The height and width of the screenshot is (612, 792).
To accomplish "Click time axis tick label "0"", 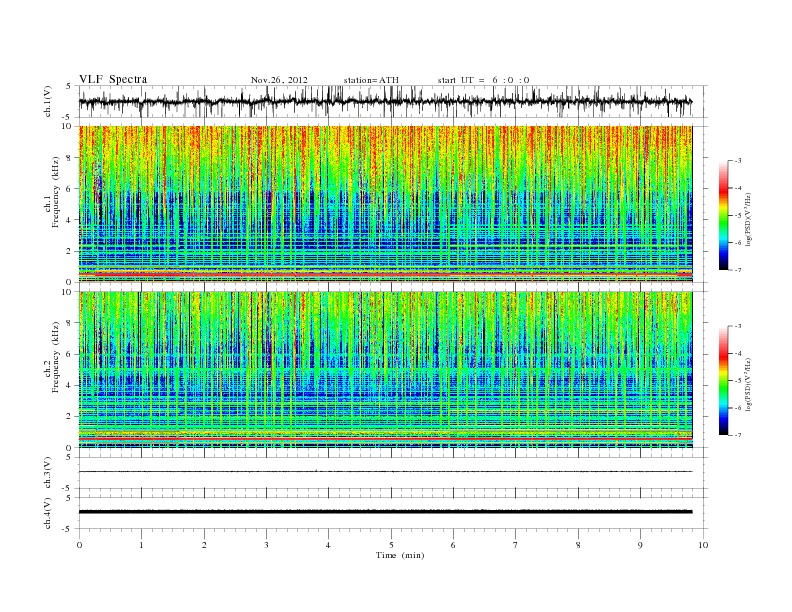I will coord(79,545).
